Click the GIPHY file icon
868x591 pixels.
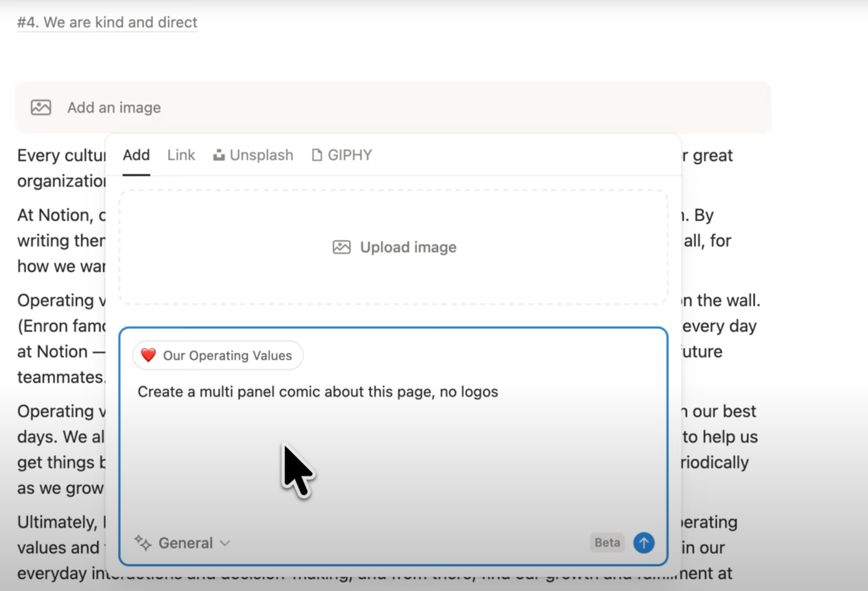coord(317,155)
